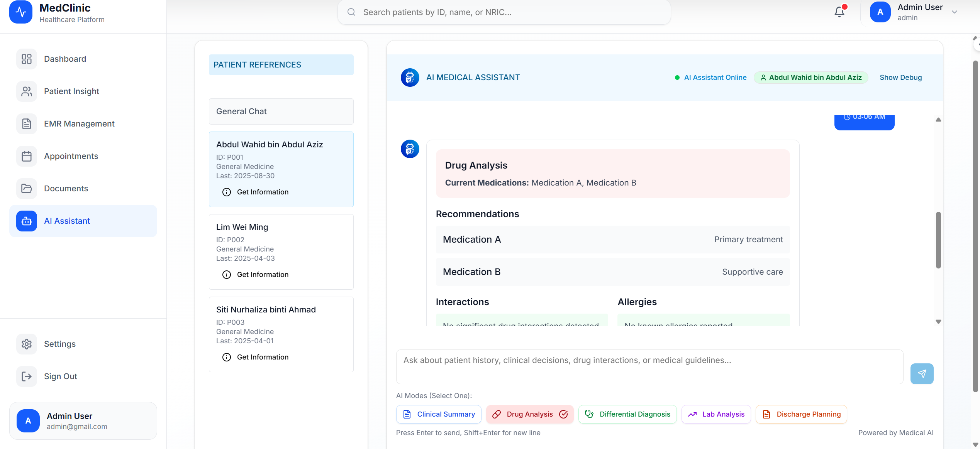Select the Clinical Summary AI mode
This screenshot has width=980, height=449.
[x=439, y=414]
